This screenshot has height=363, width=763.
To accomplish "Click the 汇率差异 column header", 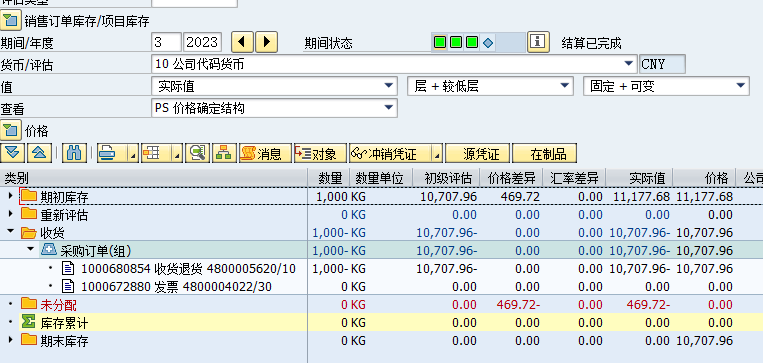I will click(574, 178).
